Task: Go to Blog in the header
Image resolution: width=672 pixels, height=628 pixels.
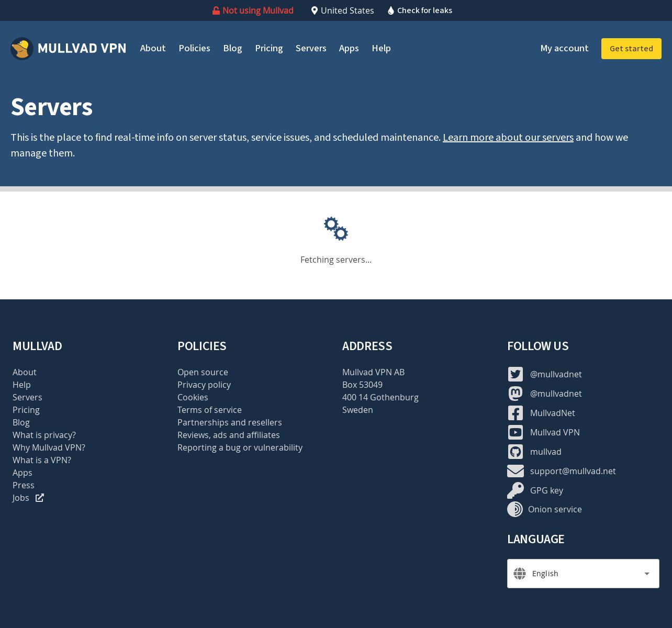Action: [x=232, y=48]
